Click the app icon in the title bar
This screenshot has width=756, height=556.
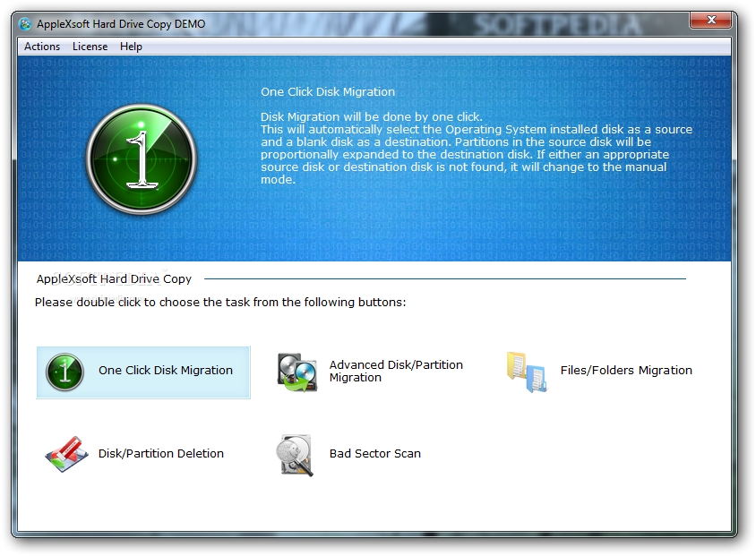(x=25, y=23)
